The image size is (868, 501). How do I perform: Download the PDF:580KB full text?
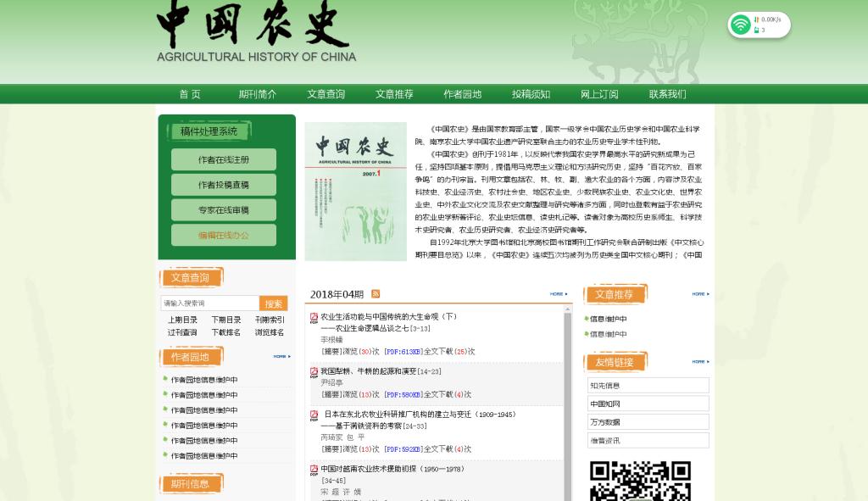[x=403, y=395]
